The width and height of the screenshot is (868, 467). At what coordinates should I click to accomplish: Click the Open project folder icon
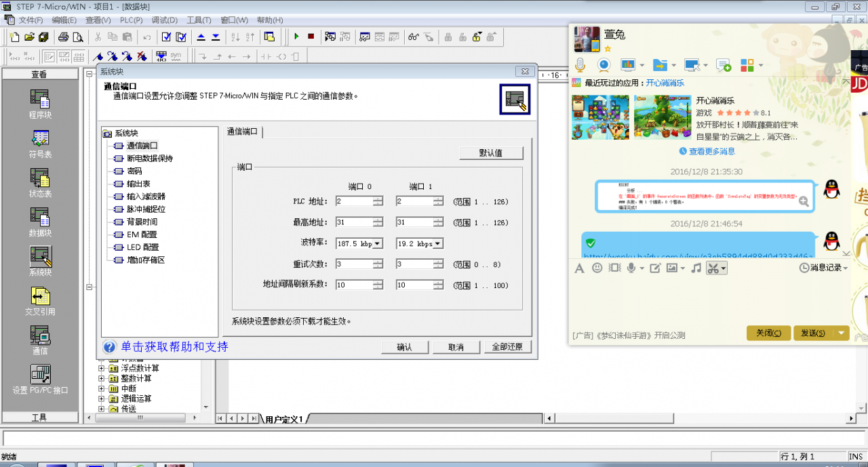pyautogui.click(x=29, y=37)
